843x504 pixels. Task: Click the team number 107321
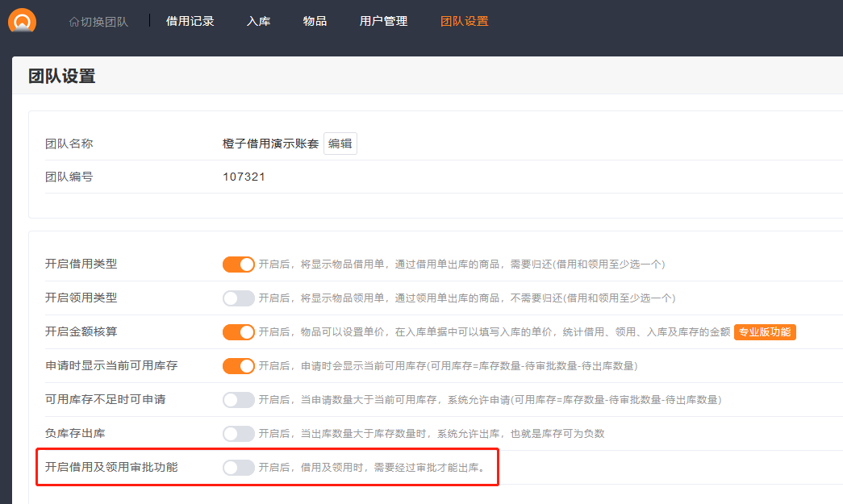(244, 177)
